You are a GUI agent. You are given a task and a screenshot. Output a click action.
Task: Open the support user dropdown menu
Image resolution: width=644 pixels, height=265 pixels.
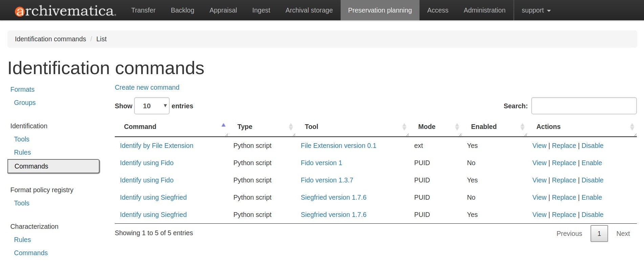536,10
